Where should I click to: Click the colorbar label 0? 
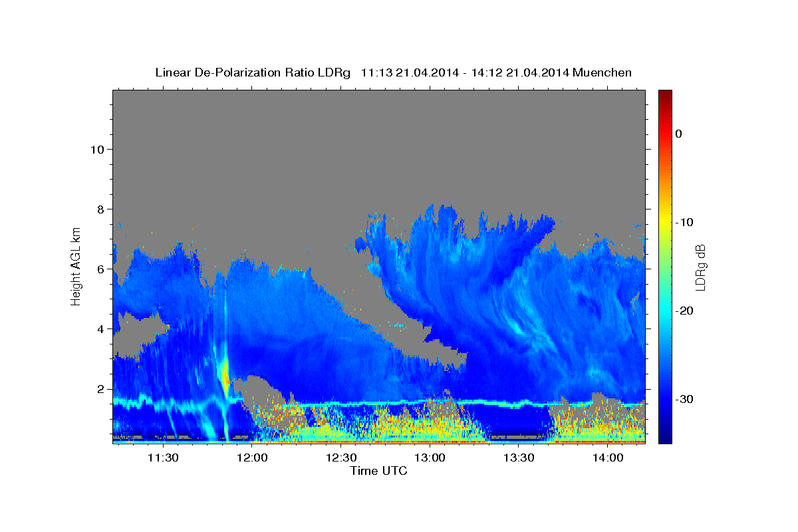(678, 134)
